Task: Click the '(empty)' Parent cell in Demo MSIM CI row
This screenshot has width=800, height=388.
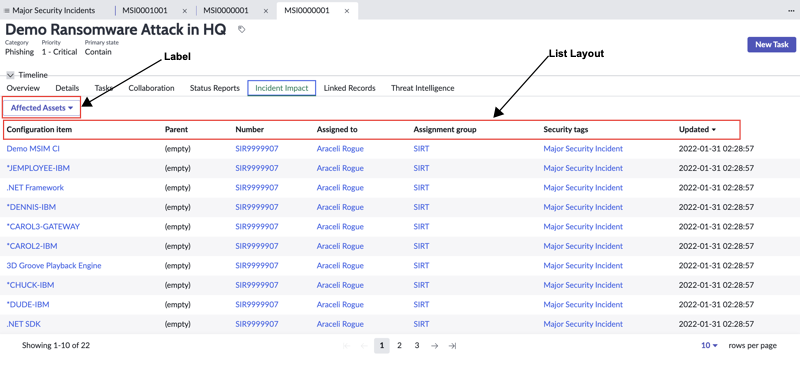Action: tap(178, 149)
